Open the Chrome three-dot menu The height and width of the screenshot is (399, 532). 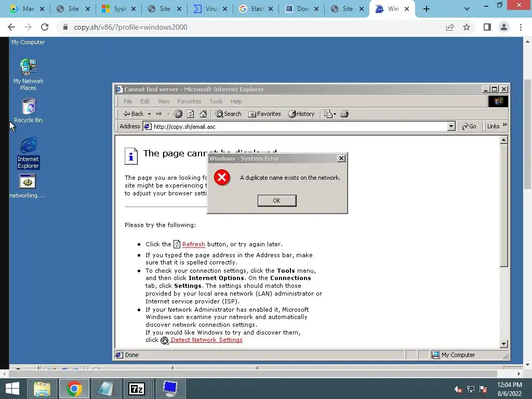tap(521, 27)
